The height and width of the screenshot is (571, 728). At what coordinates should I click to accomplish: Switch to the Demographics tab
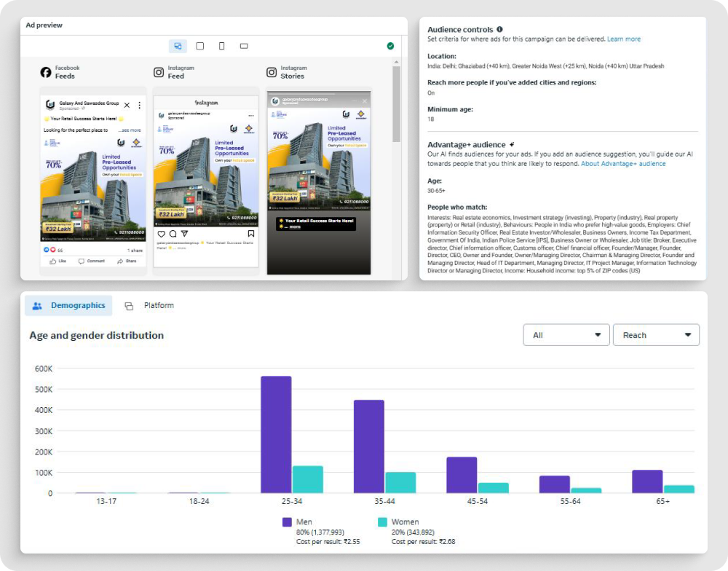coord(69,306)
